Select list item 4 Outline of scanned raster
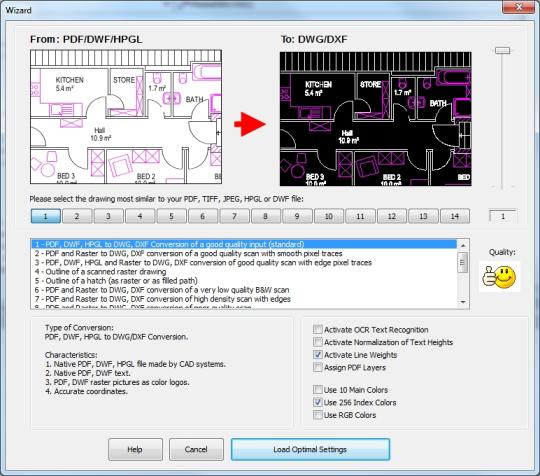 (x=244, y=272)
